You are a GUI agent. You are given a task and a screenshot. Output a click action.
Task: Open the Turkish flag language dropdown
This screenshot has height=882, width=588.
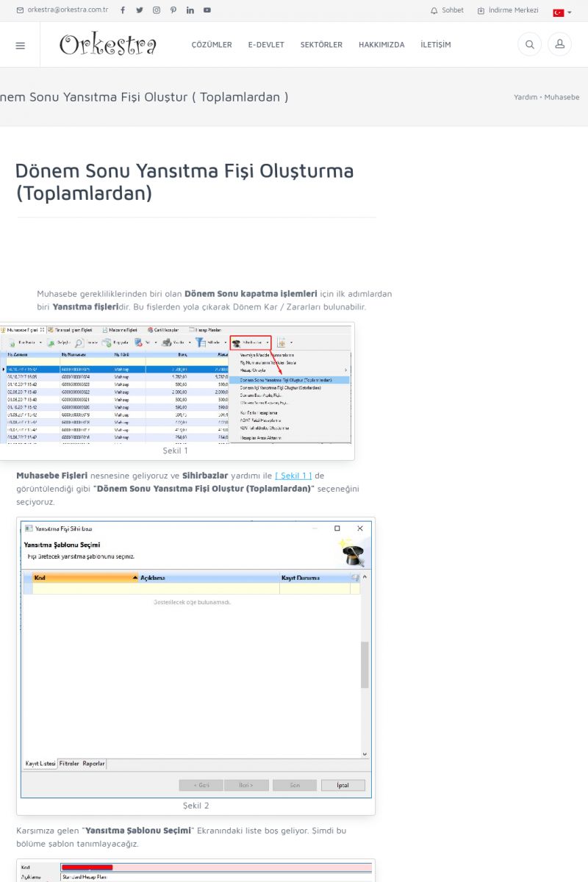click(x=562, y=12)
